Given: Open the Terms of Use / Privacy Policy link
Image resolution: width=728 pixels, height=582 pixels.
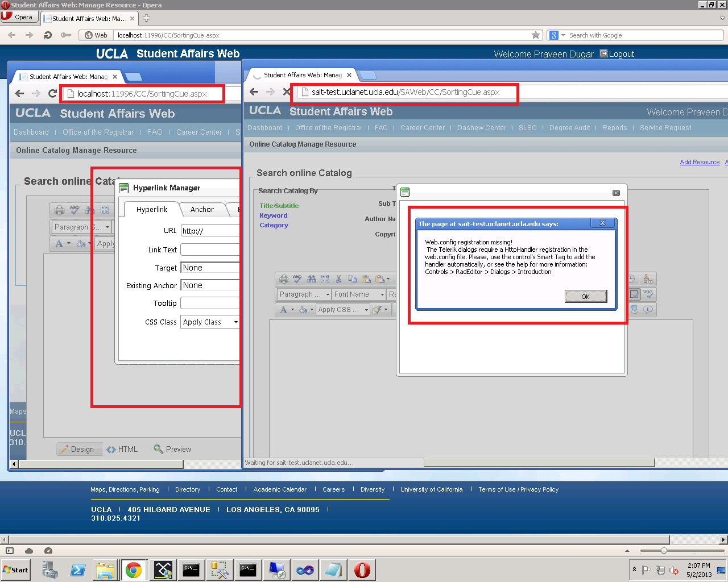Looking at the screenshot, I should [x=519, y=489].
